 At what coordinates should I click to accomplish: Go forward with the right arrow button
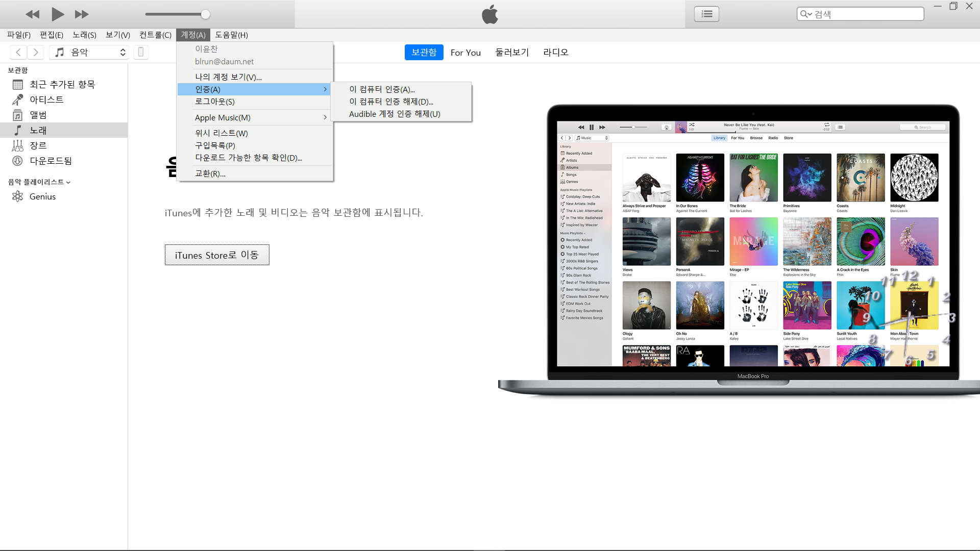36,52
